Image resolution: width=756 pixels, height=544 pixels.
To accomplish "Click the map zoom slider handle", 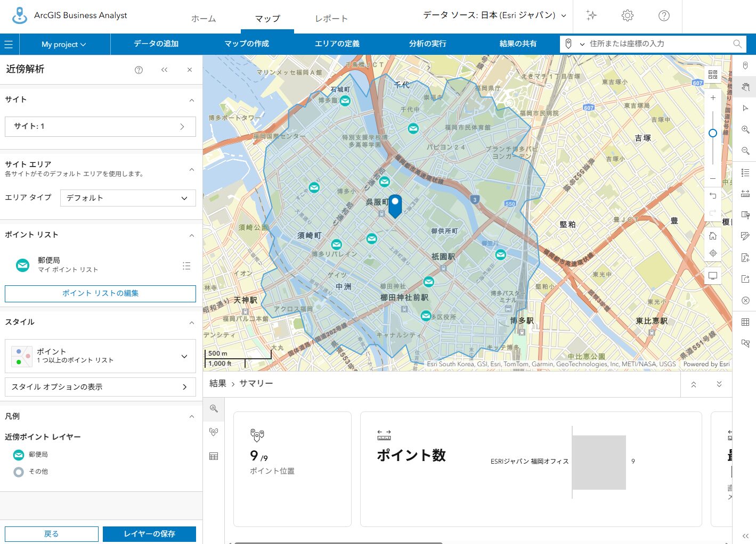I will (x=713, y=133).
